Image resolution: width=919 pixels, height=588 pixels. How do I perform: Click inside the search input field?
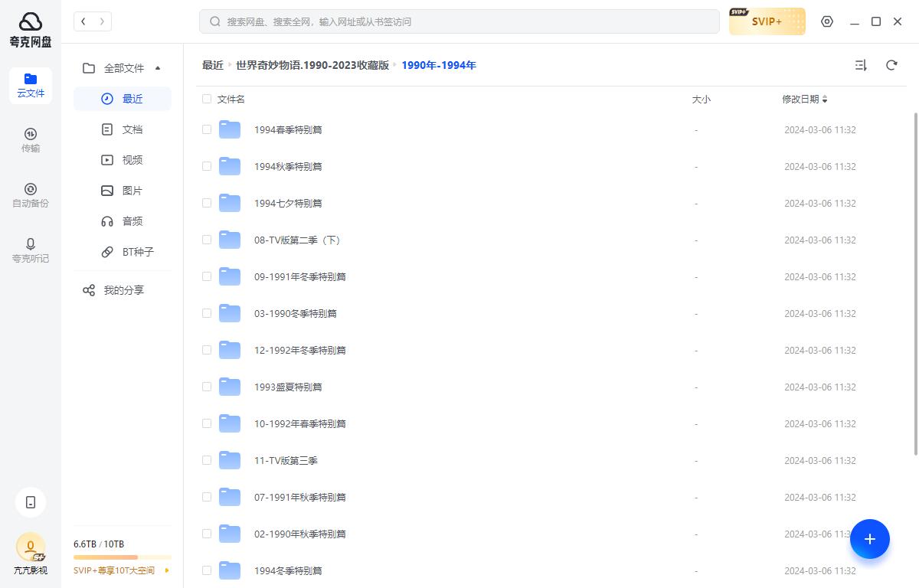459,21
